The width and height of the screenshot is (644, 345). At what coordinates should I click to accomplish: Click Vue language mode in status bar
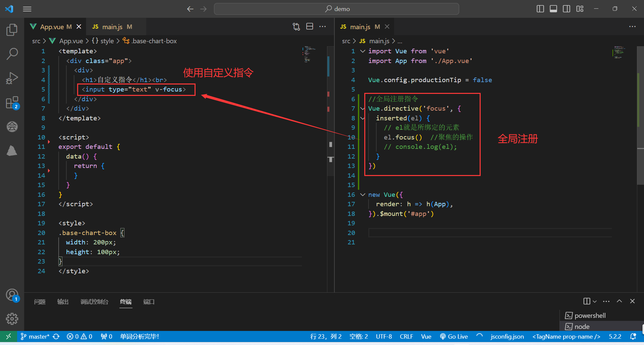426,336
